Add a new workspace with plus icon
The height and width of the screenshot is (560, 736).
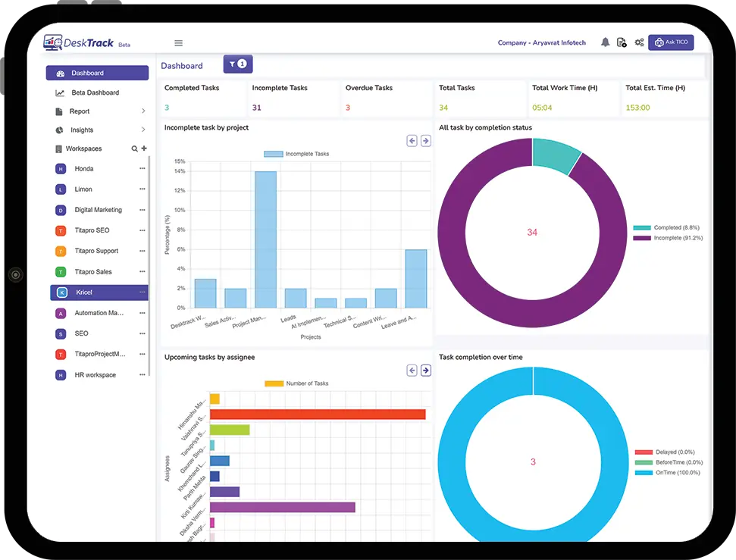point(144,149)
